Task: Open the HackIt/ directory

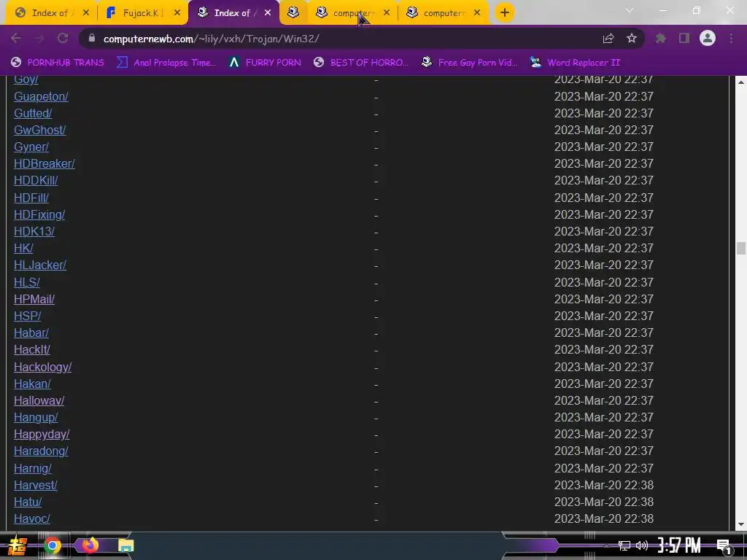Action: click(32, 349)
